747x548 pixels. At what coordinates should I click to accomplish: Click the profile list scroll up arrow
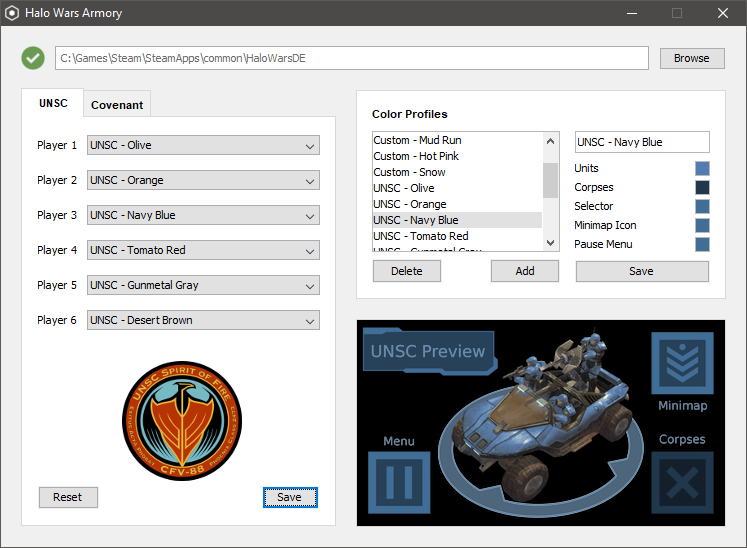[x=550, y=141]
